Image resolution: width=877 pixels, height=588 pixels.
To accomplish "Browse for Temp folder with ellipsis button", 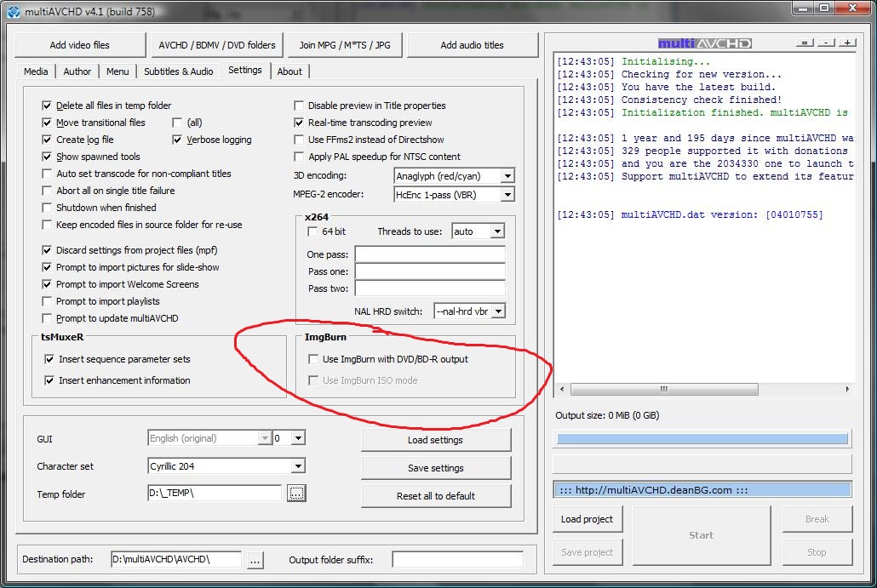I will click(295, 494).
